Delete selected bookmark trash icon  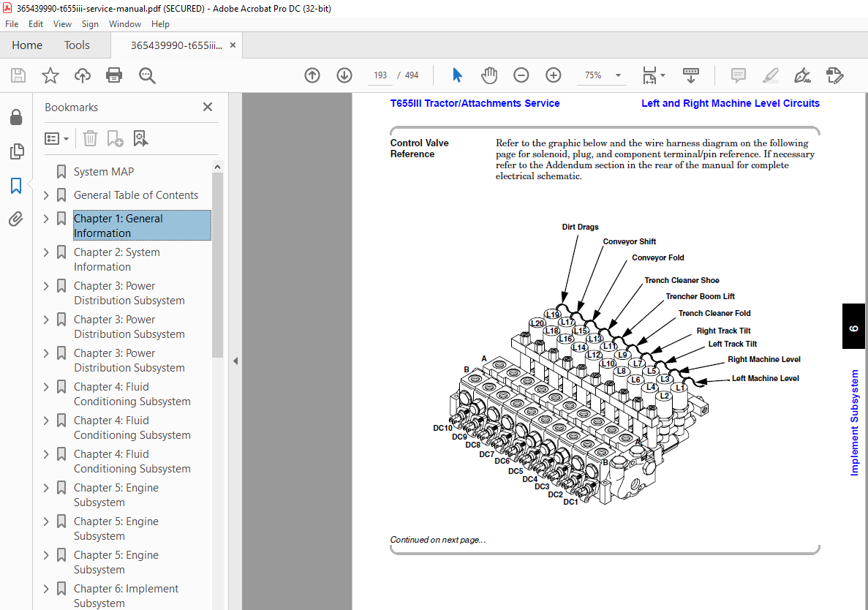tap(90, 138)
